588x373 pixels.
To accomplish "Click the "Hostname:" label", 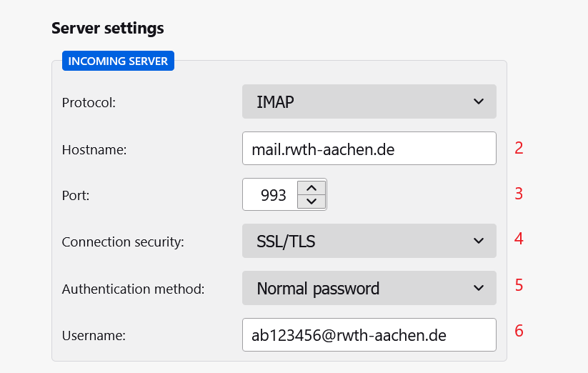I will pos(94,149).
